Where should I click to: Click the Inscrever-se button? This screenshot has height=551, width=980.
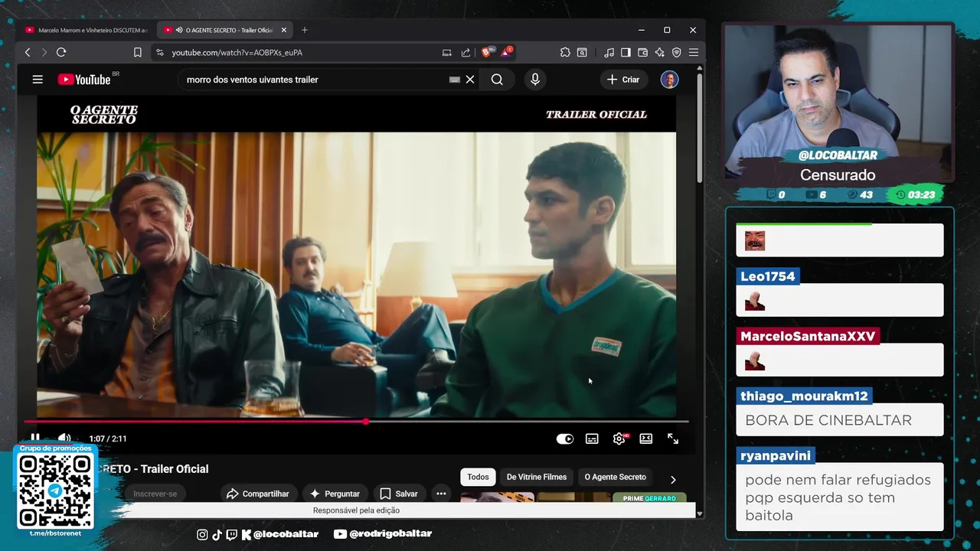point(155,494)
